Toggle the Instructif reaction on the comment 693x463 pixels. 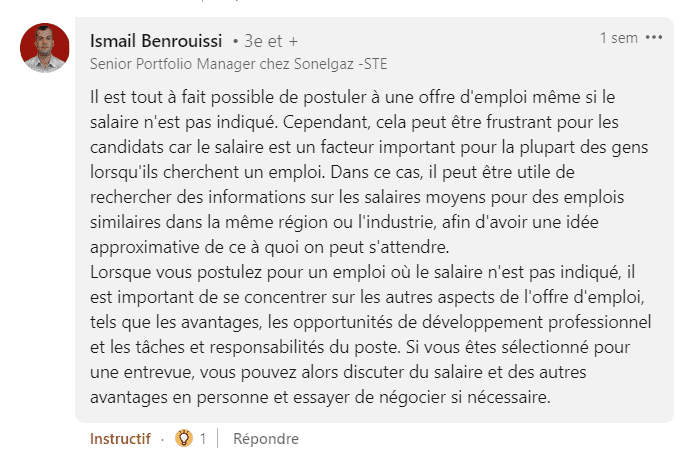120,439
